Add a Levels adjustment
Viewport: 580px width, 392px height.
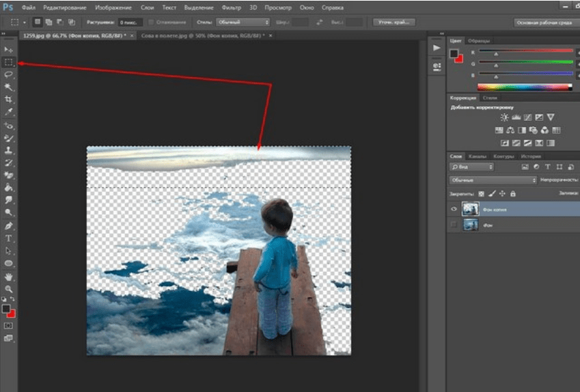click(516, 117)
